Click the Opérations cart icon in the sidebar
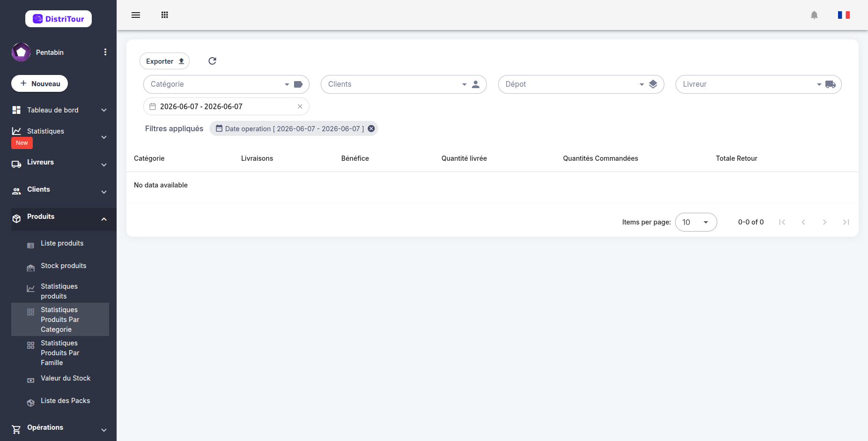 [16, 429]
